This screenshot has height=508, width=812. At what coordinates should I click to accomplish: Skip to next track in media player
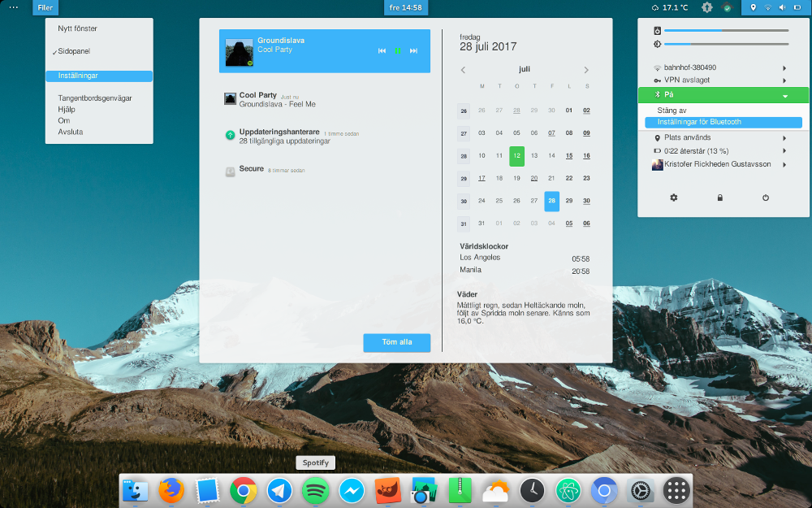click(x=413, y=50)
